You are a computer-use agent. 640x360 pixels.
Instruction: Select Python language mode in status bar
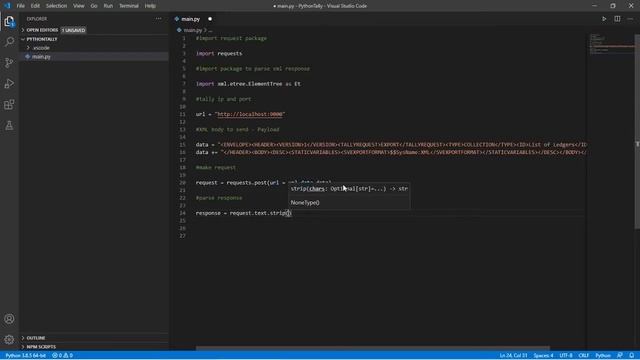click(603, 356)
